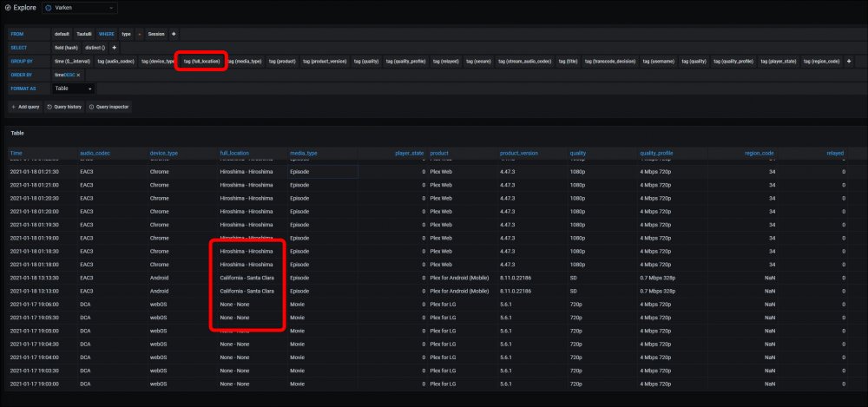The width and height of the screenshot is (868, 407).
Task: Edit the Session tag value
Action: 156,34
